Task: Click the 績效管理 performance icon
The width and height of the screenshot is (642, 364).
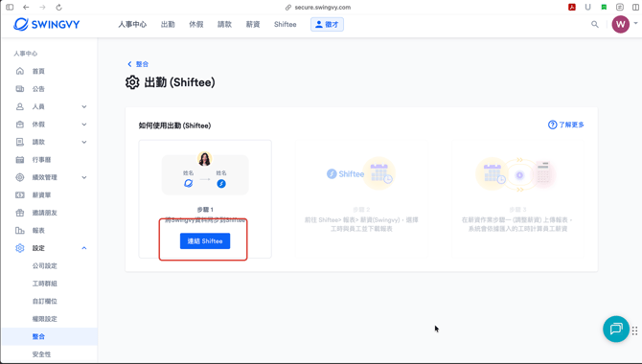Action: point(20,177)
